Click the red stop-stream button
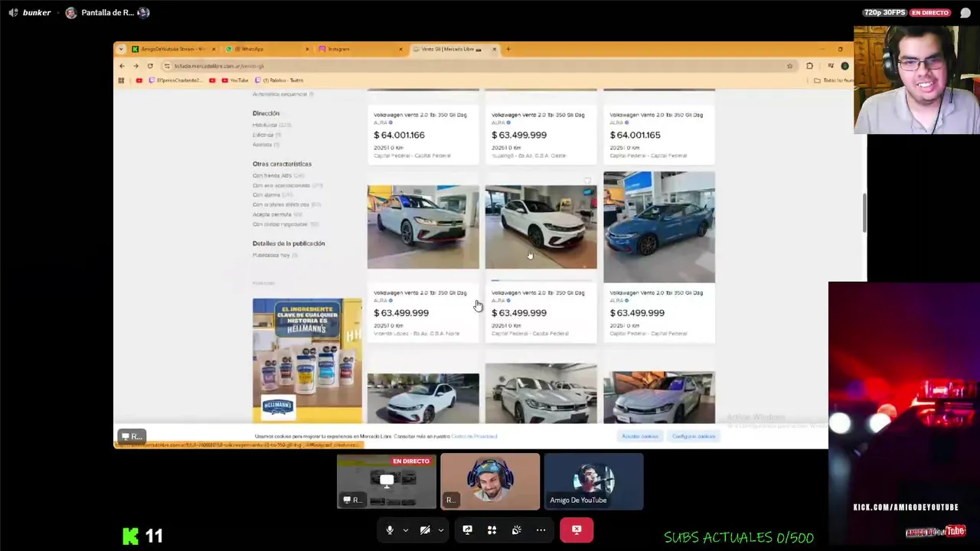 click(577, 530)
